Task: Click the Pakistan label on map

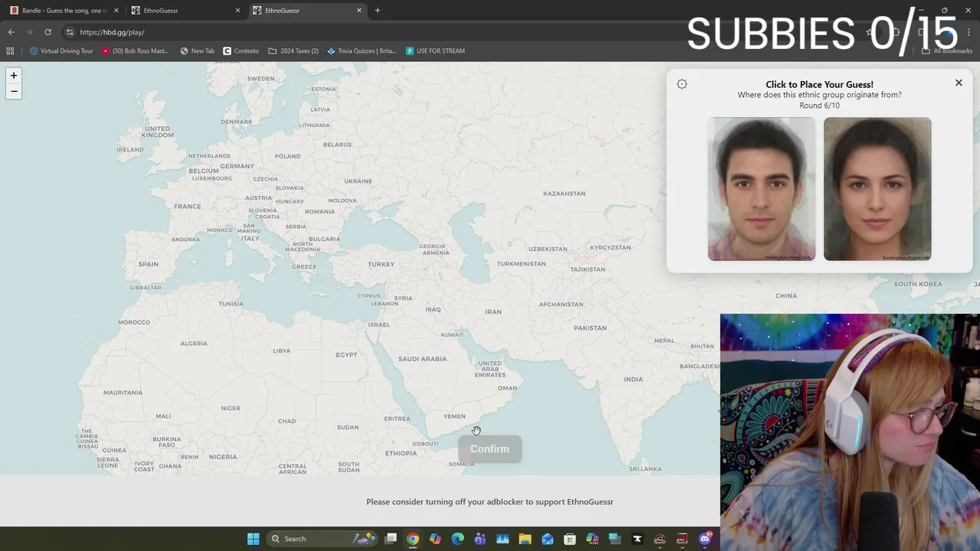Action: click(590, 328)
